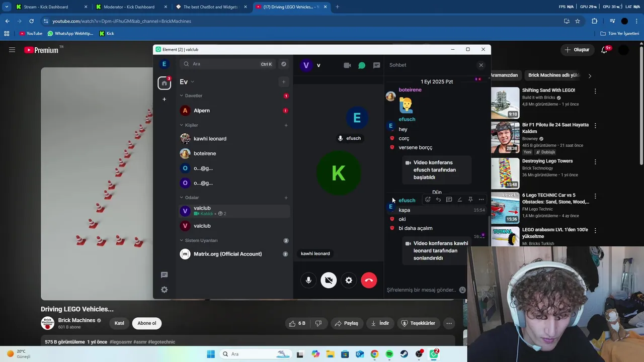Open the explore rooms compass icon
644x362 pixels.
pyautogui.click(x=284, y=64)
